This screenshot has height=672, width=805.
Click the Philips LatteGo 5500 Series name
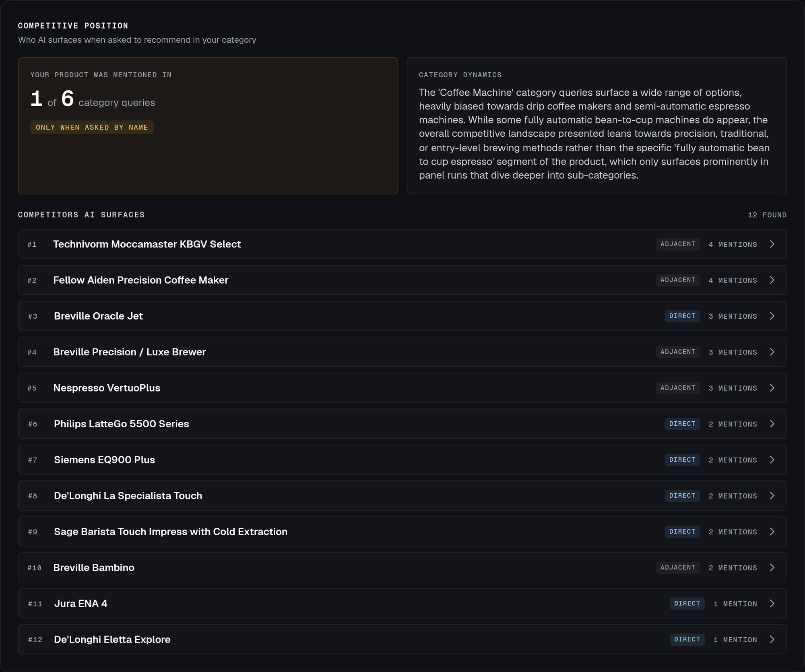pyautogui.click(x=122, y=424)
